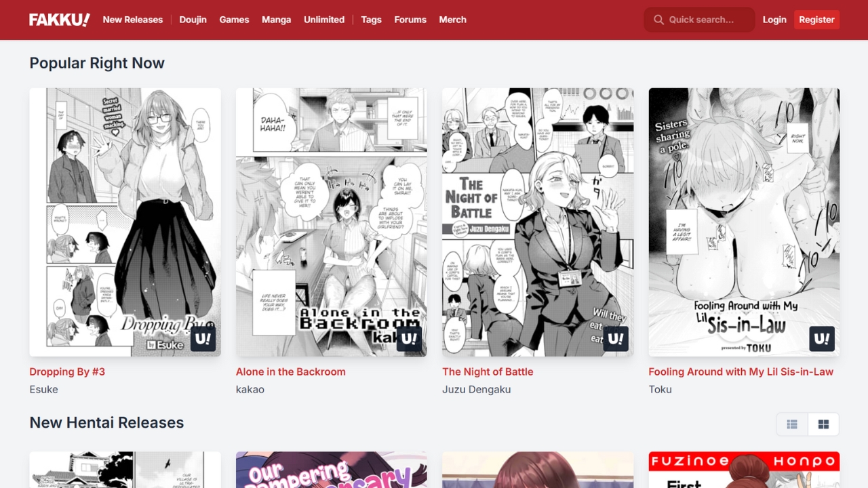This screenshot has height=488, width=868.
Task: Click the red Register button
Action: pos(816,20)
